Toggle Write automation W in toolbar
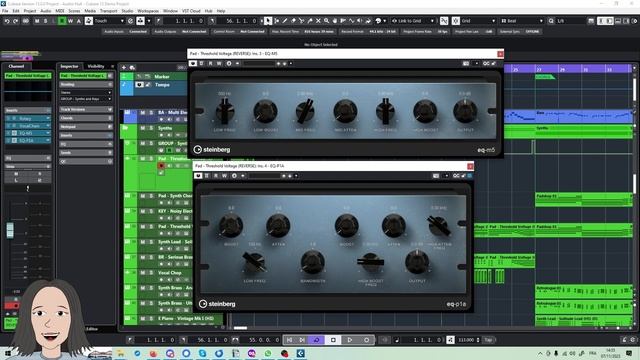The width and height of the screenshot is (640, 360). [70, 21]
